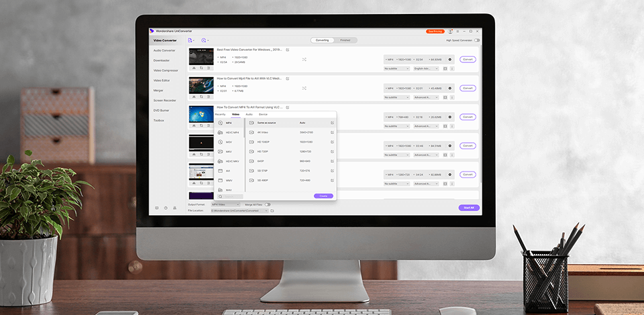Select the Video tab in format popup
Image resolution: width=644 pixels, height=315 pixels.
coord(235,115)
